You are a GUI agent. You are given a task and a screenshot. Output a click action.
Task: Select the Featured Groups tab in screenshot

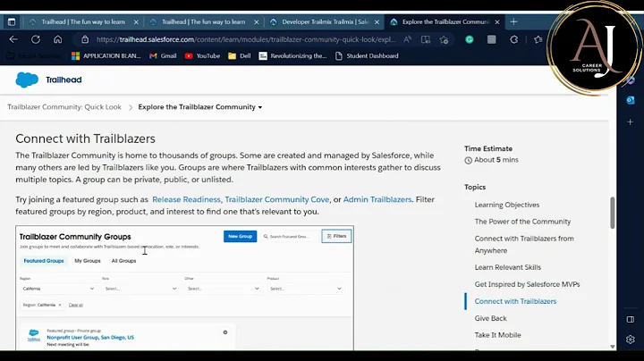click(x=44, y=261)
